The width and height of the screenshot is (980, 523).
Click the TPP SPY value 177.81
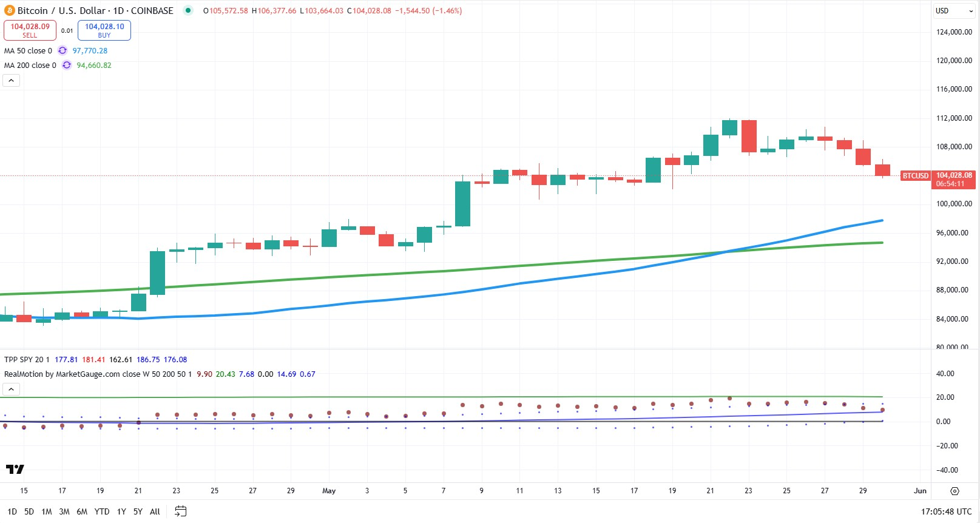(66, 360)
